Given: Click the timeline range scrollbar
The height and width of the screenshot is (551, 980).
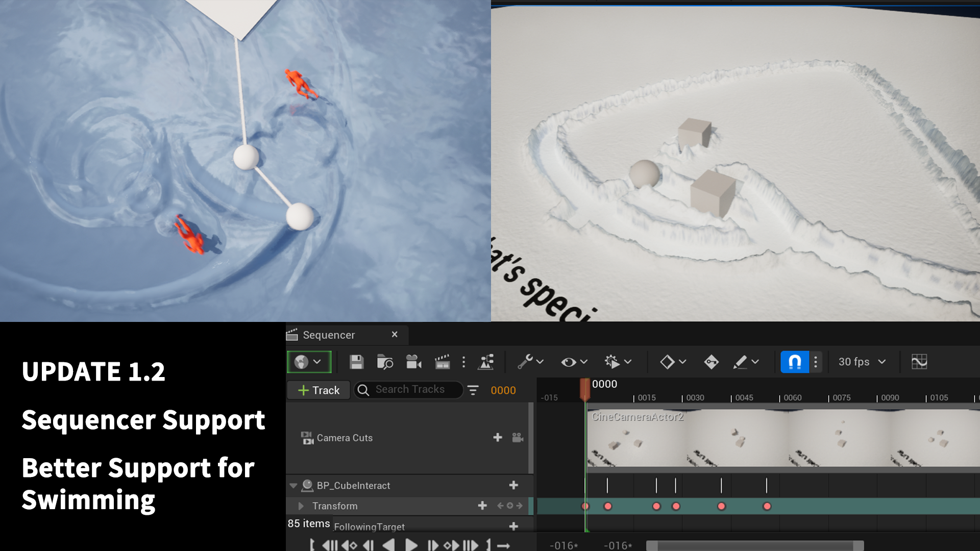Looking at the screenshot, I should 754,545.
